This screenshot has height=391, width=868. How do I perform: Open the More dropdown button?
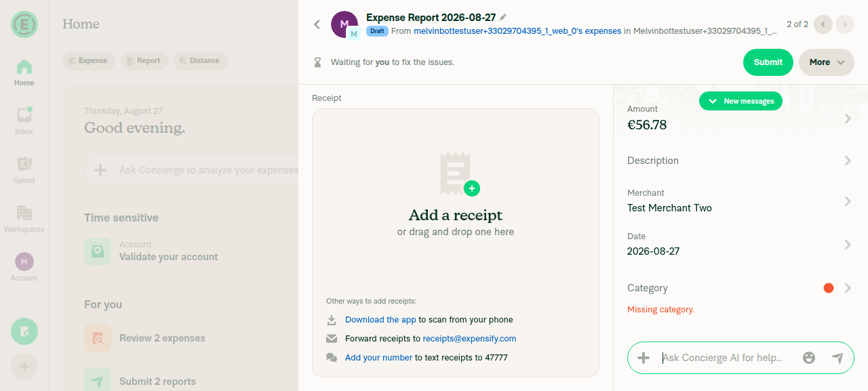(826, 62)
